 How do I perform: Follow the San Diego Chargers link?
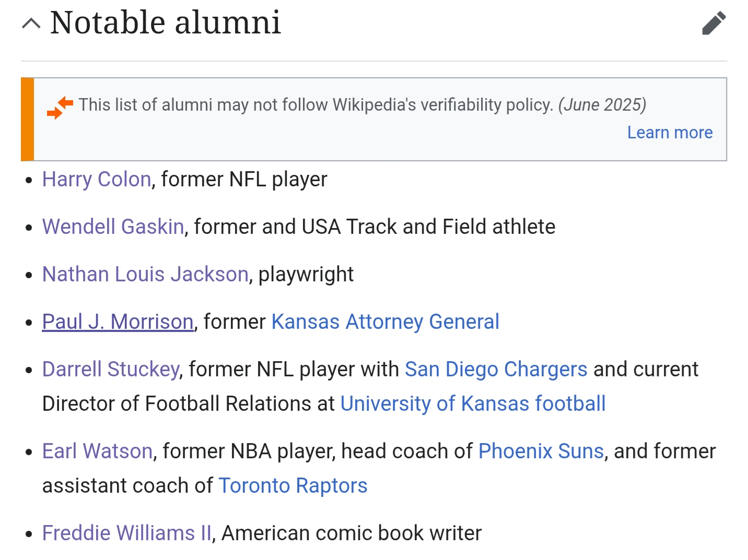point(496,370)
